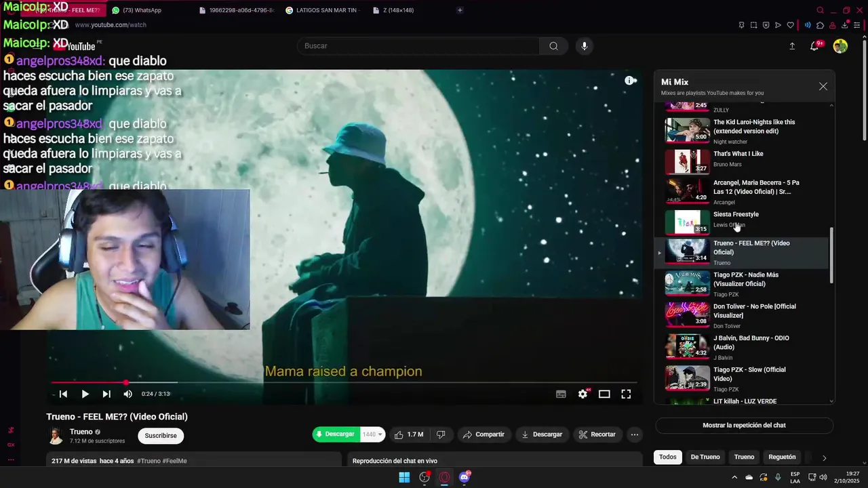
Task: Switch to LATIGOS SAN MARTIN browser tab
Action: click(323, 10)
